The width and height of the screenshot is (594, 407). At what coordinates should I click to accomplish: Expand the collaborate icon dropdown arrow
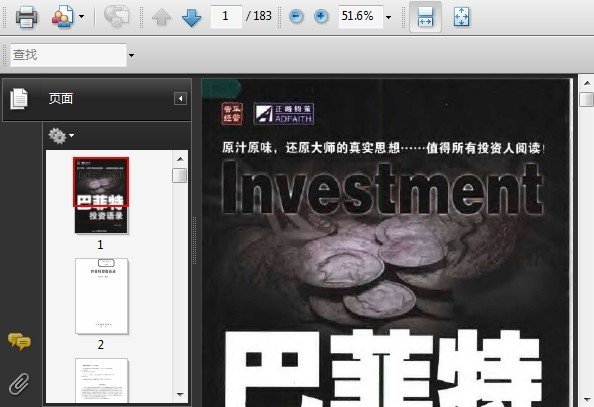tap(81, 17)
